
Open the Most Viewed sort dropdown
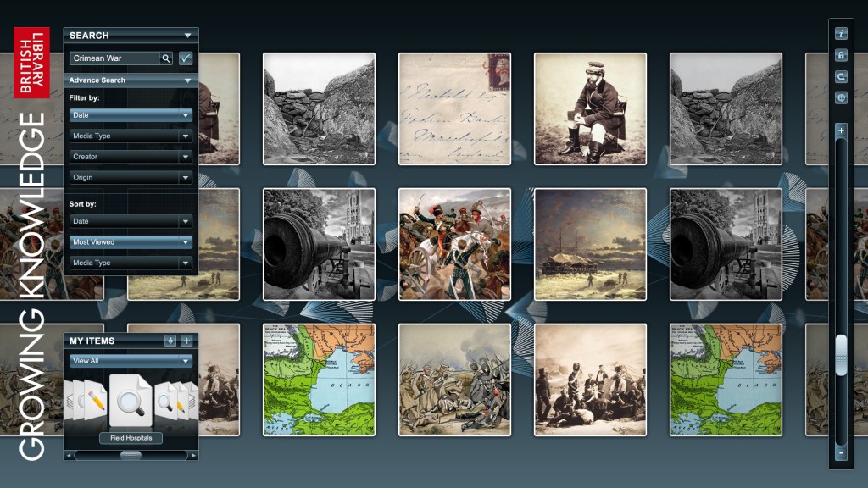point(131,242)
